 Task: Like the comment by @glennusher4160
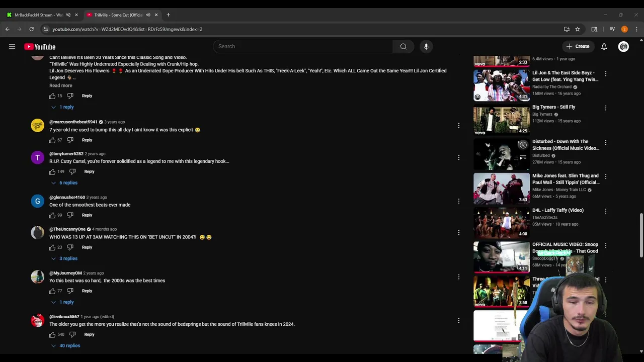(x=52, y=215)
